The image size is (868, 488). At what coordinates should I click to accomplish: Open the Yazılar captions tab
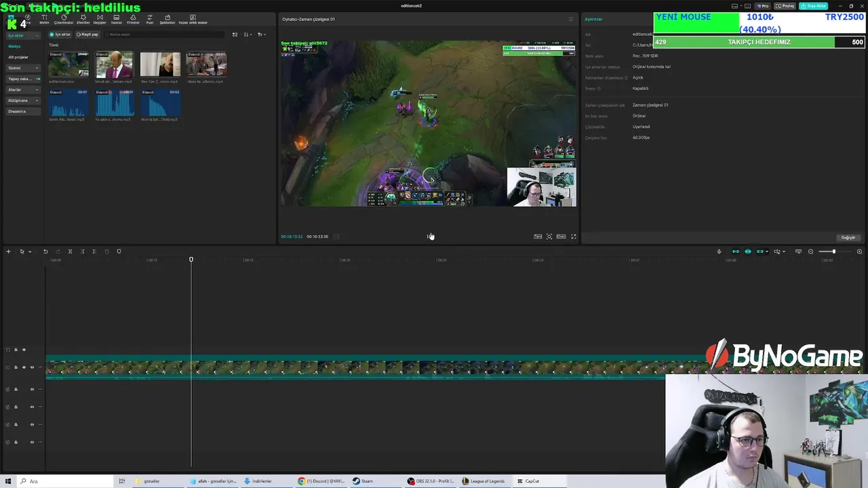pos(117,19)
